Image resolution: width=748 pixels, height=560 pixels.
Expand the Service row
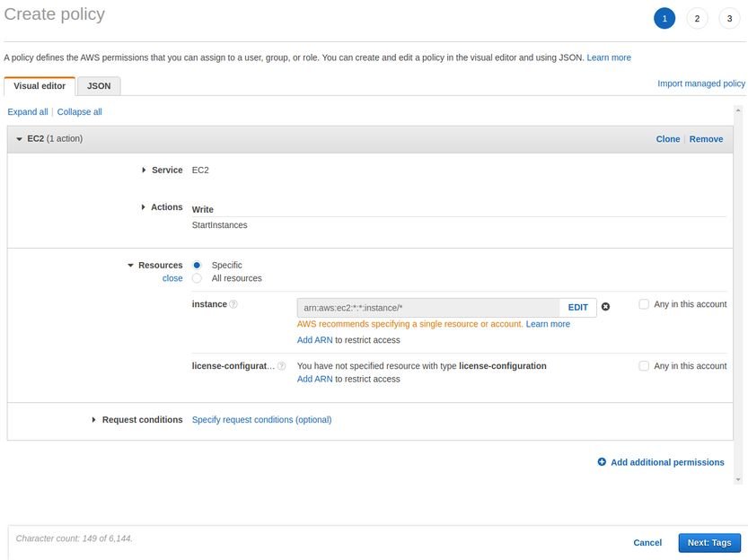click(x=144, y=171)
